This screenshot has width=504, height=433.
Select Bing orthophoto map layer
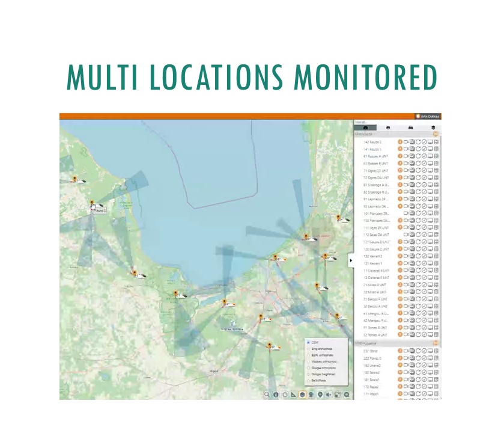coord(309,349)
